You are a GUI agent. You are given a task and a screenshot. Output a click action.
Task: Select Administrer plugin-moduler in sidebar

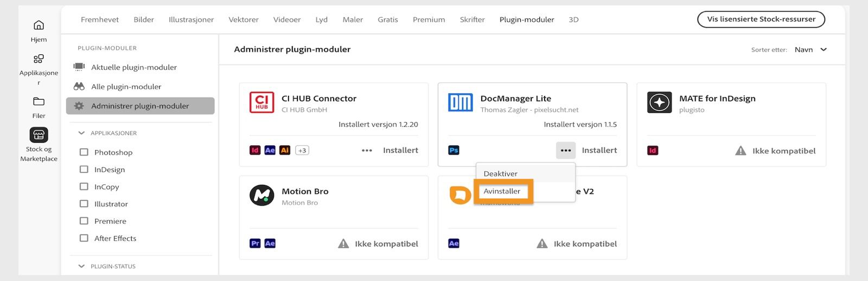point(140,106)
